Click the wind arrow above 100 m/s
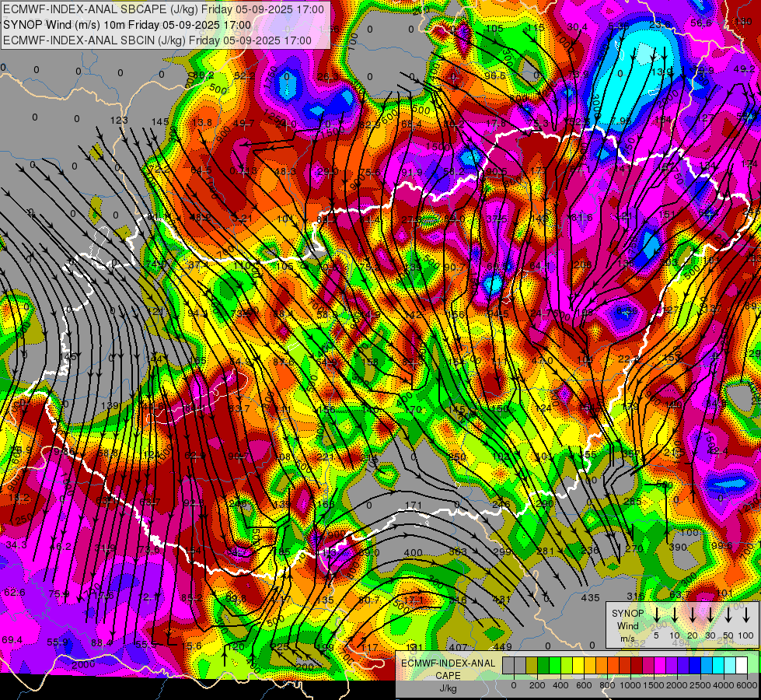Viewport: 761px width, 700px height. pos(746,615)
